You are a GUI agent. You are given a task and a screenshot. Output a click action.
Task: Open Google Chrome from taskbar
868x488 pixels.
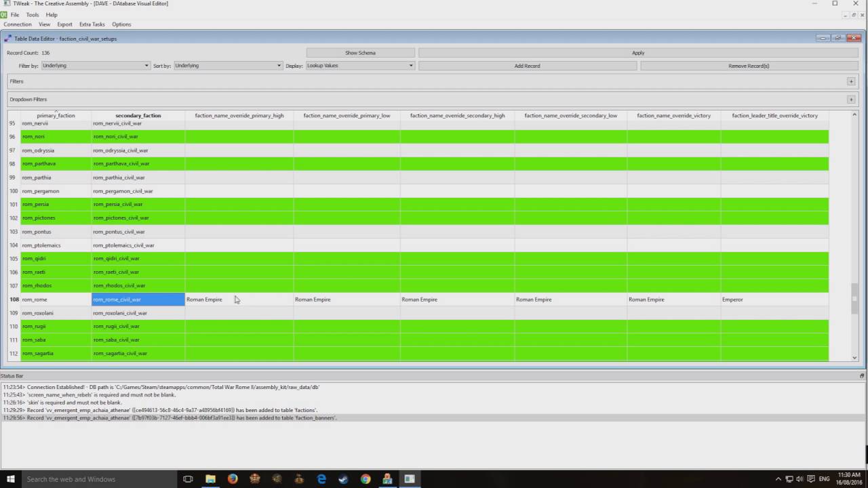click(366, 479)
